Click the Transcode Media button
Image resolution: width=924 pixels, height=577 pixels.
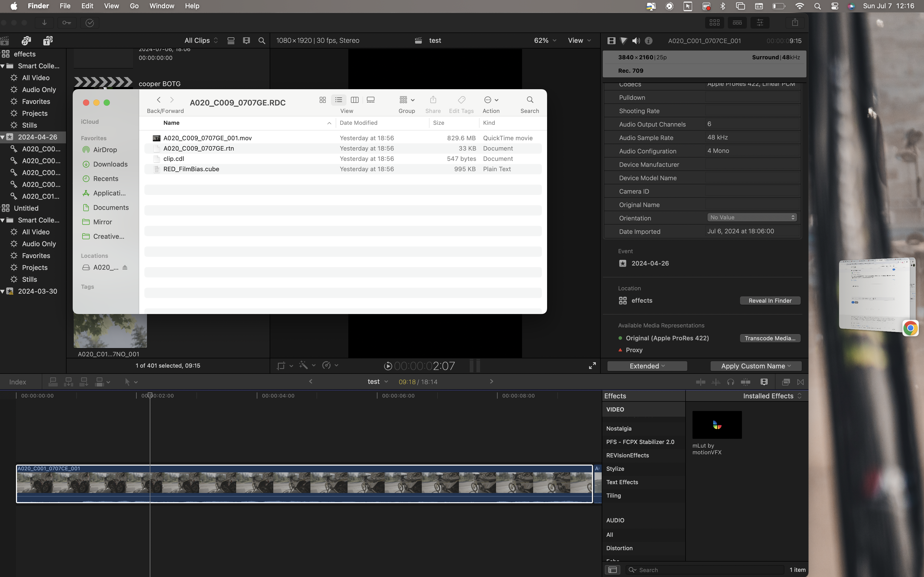[770, 338]
